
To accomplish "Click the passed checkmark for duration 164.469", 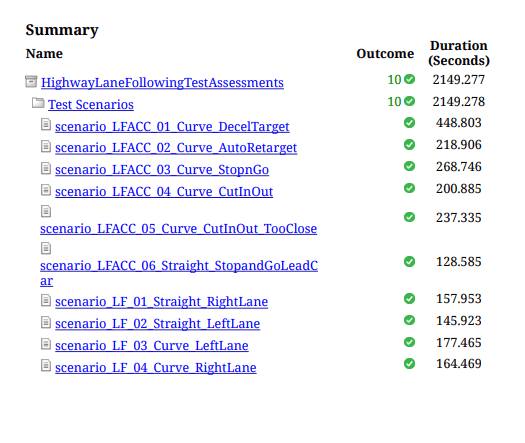I will point(409,364).
